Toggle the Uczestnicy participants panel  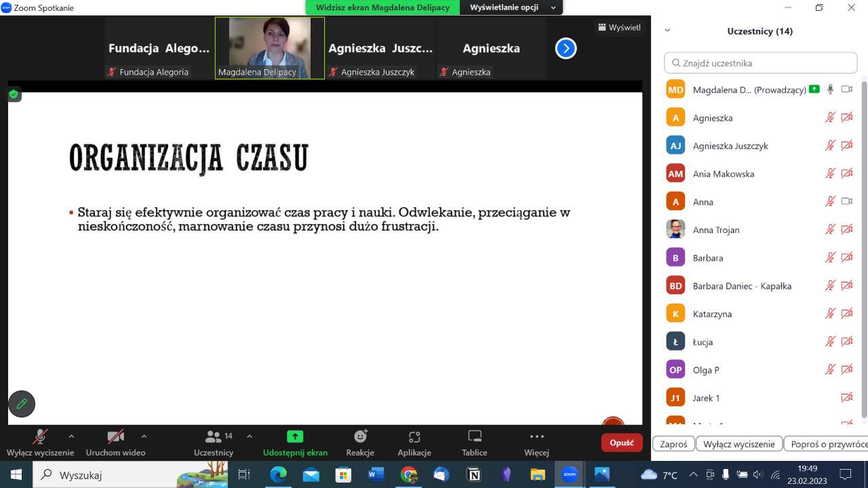(214, 443)
